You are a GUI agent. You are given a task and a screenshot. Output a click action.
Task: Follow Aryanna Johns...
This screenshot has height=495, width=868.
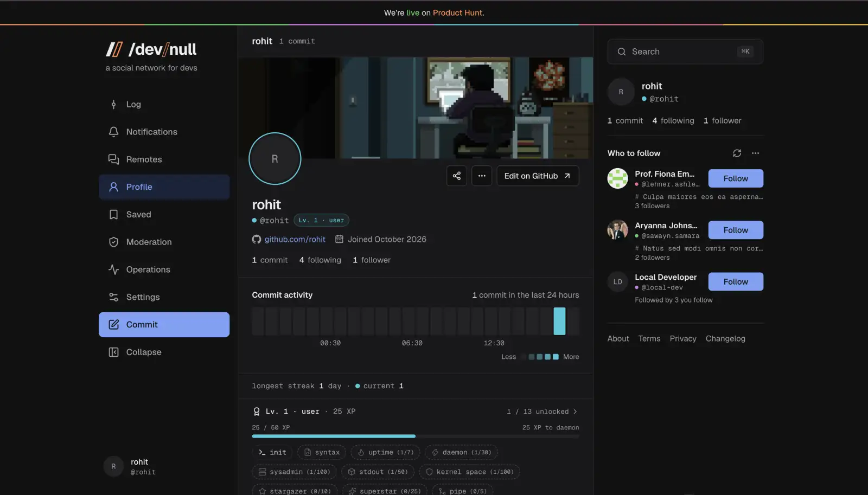(736, 230)
